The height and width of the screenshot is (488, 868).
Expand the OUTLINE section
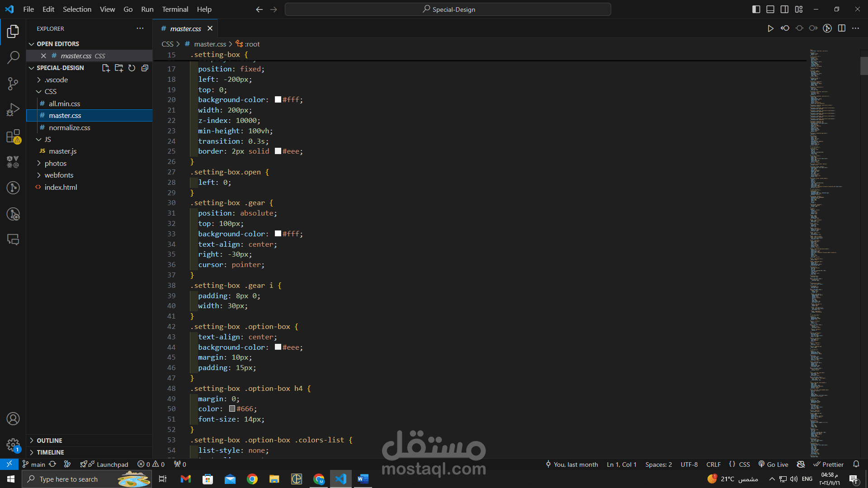tap(49, 441)
